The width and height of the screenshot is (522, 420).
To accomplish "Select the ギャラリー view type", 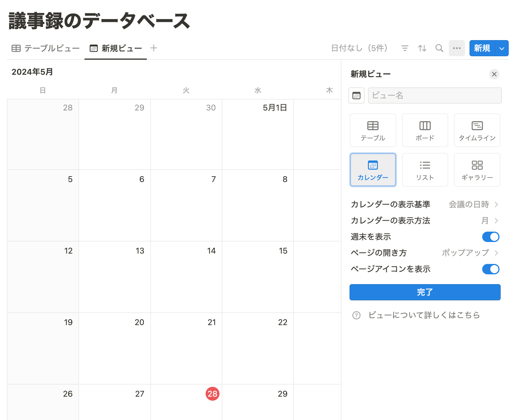I will click(477, 170).
